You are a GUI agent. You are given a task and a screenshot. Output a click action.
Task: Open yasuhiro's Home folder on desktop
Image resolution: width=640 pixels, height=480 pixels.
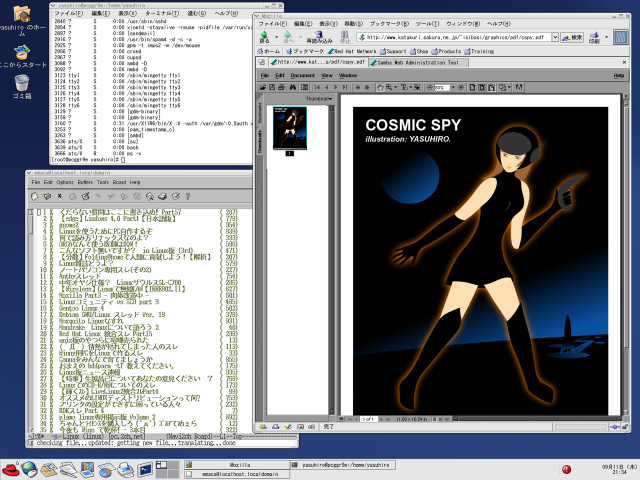[22, 16]
